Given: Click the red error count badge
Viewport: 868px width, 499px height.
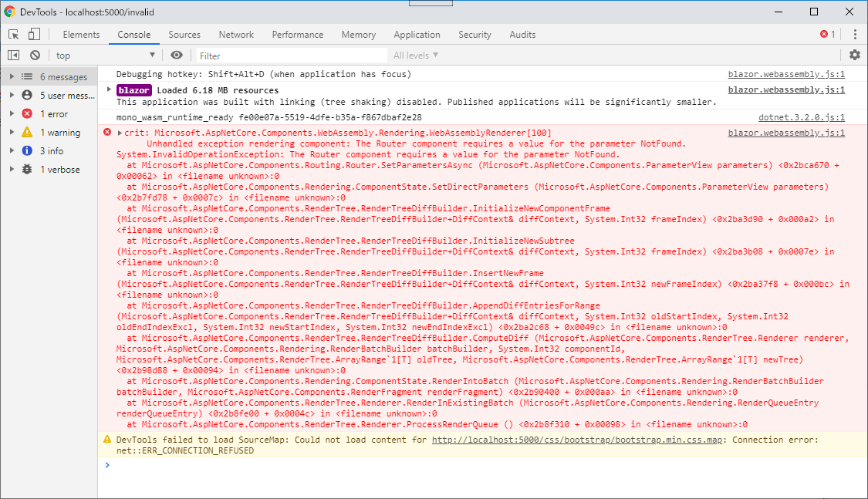Looking at the screenshot, I should click(x=828, y=34).
